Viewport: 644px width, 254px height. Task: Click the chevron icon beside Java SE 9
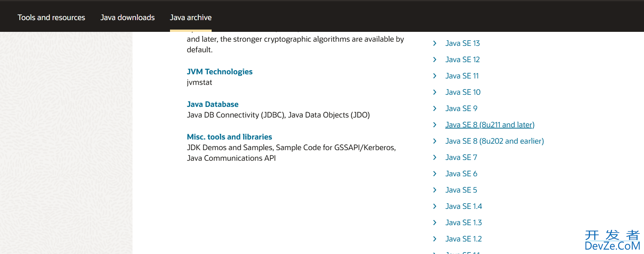pyautogui.click(x=435, y=108)
